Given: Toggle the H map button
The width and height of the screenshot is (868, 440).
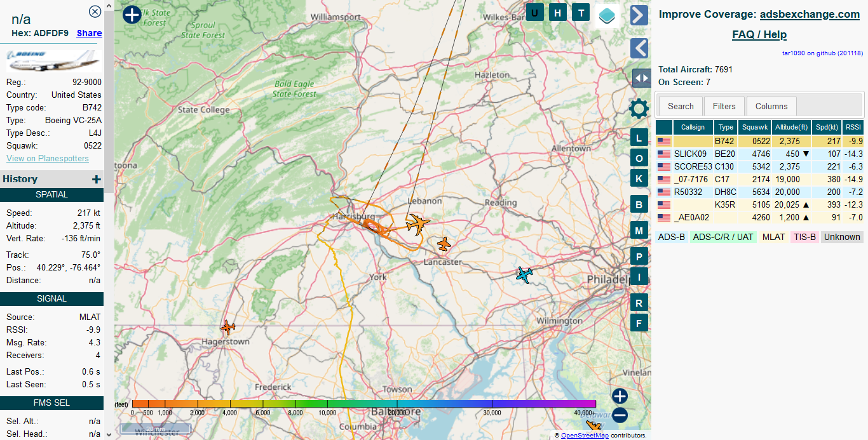Looking at the screenshot, I should tap(558, 13).
